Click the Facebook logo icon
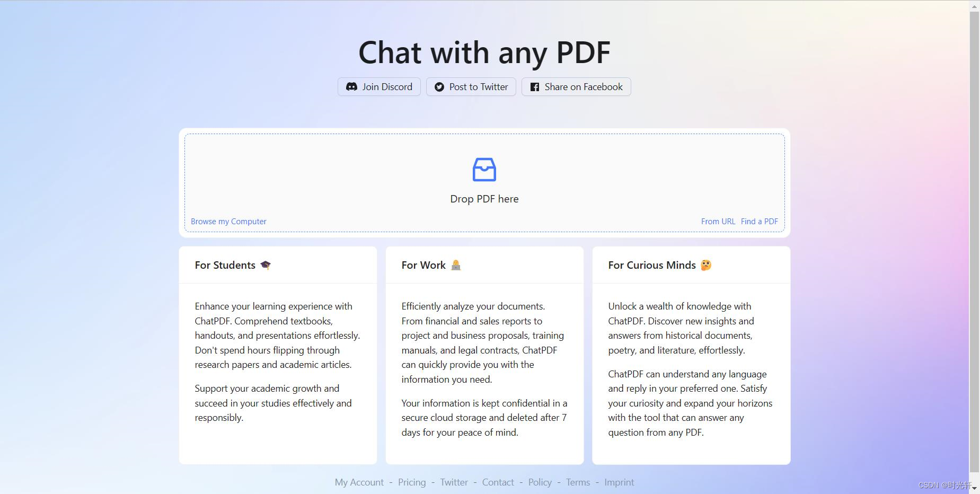The height and width of the screenshot is (494, 980). tap(535, 87)
